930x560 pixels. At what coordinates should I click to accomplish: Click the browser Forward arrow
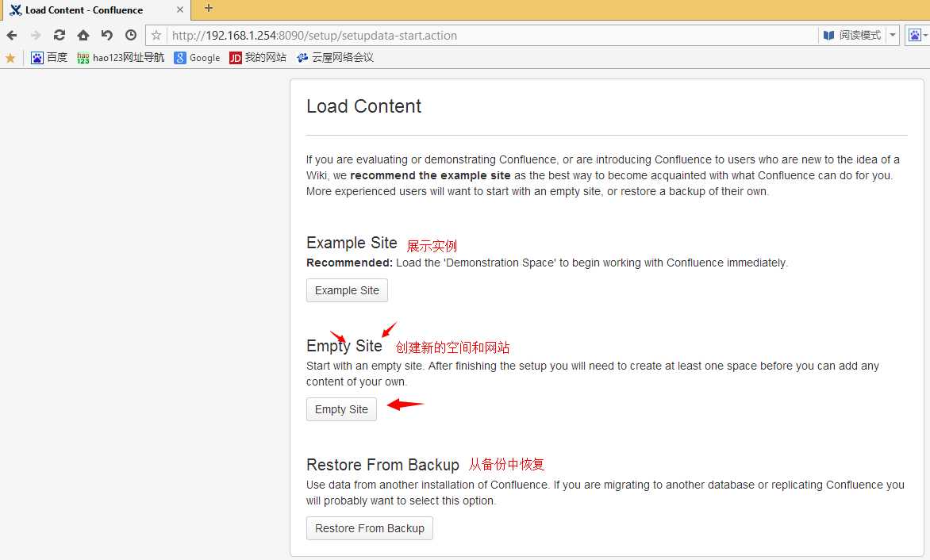point(36,36)
